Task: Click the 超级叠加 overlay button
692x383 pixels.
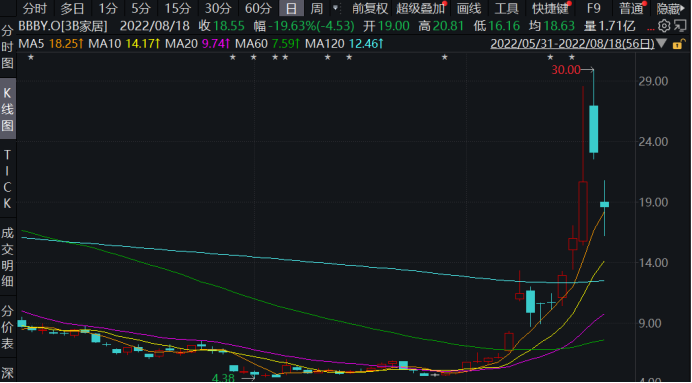Action: click(421, 8)
